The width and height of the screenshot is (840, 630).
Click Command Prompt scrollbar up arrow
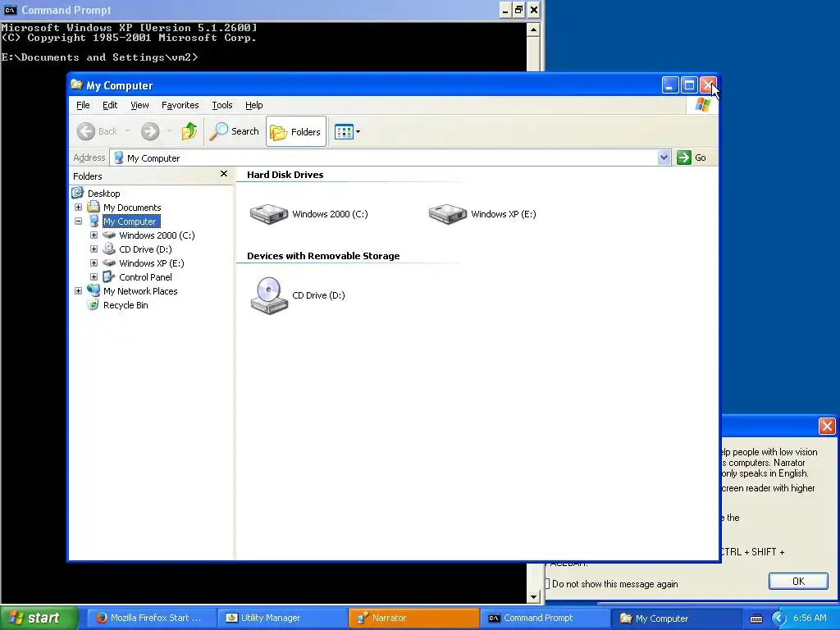pyautogui.click(x=533, y=30)
